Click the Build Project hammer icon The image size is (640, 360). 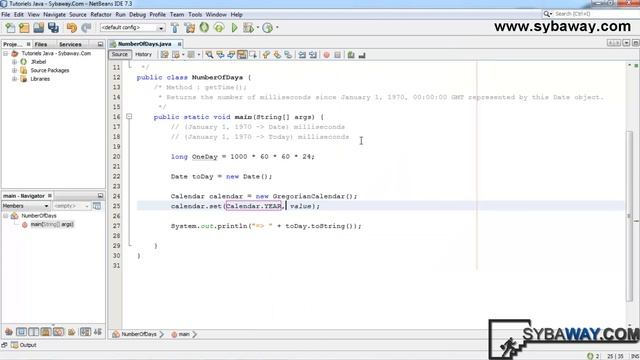pos(175,28)
